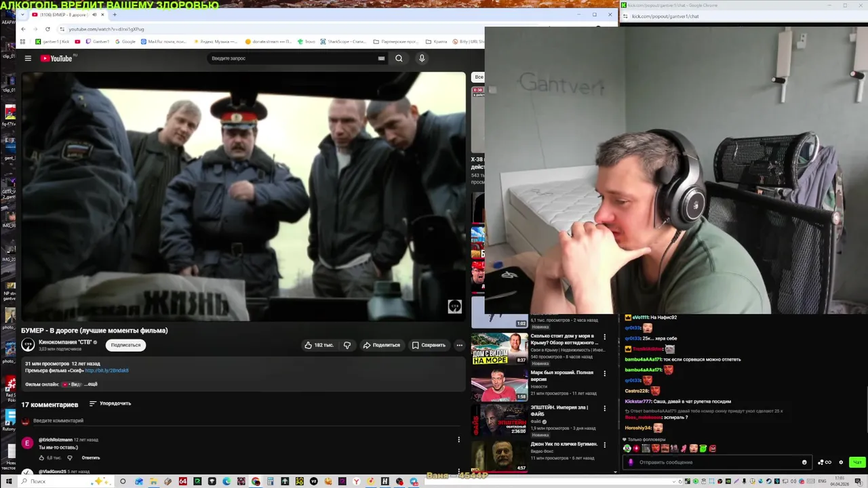Open the Mail.Ru bookmark
Viewport: 868px width, 488px height.
[x=163, y=41]
